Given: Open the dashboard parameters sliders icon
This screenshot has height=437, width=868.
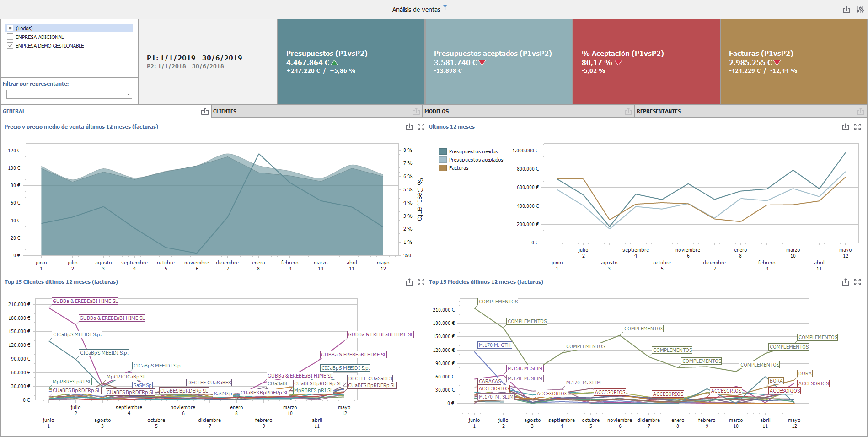Looking at the screenshot, I should [860, 10].
